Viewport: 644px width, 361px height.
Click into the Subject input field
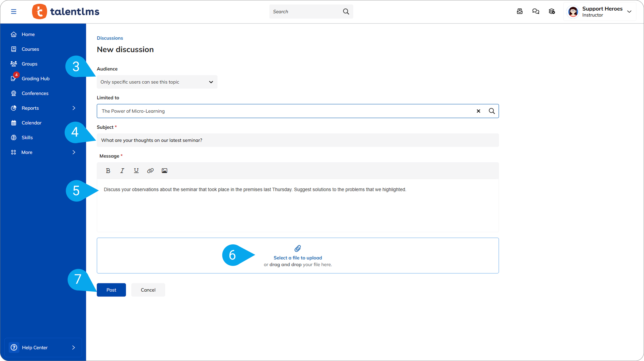point(298,140)
